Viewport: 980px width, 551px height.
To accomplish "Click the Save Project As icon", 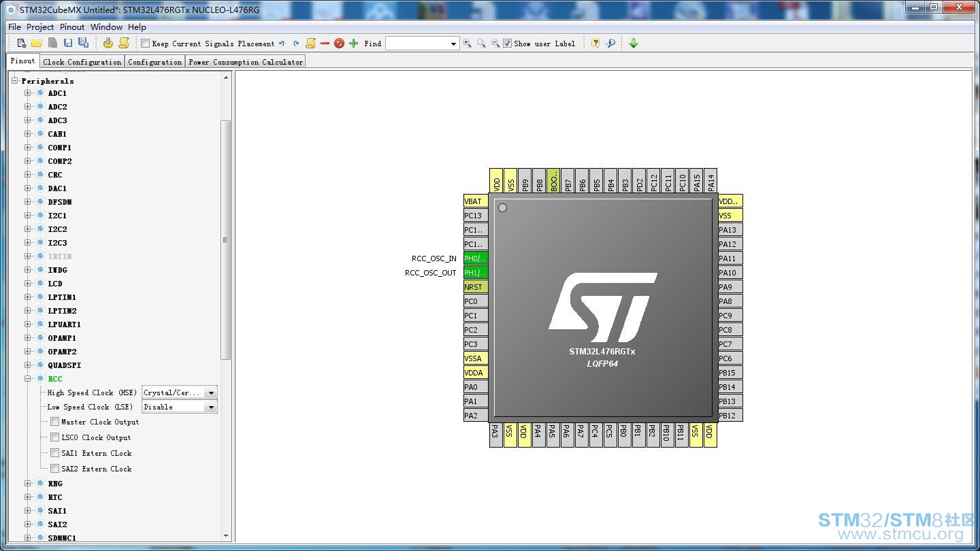I will (x=83, y=44).
